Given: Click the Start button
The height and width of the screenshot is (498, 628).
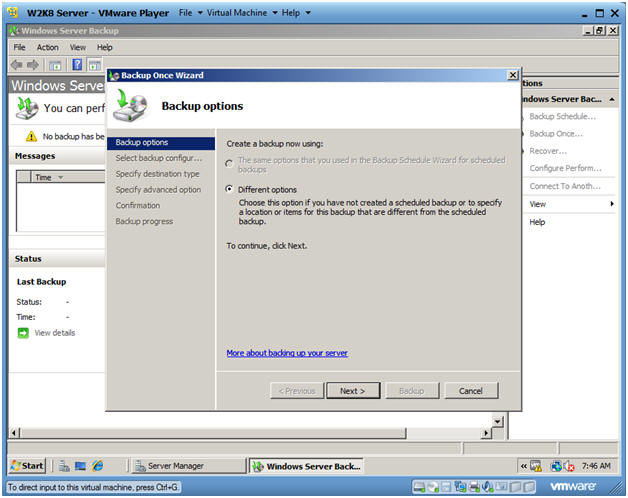Looking at the screenshot, I should [27, 466].
